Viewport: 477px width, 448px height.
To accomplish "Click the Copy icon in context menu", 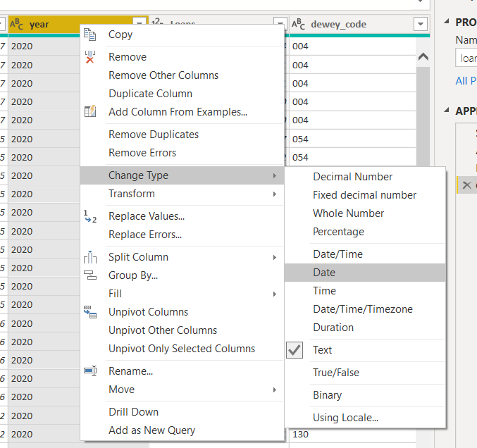I will [x=90, y=35].
